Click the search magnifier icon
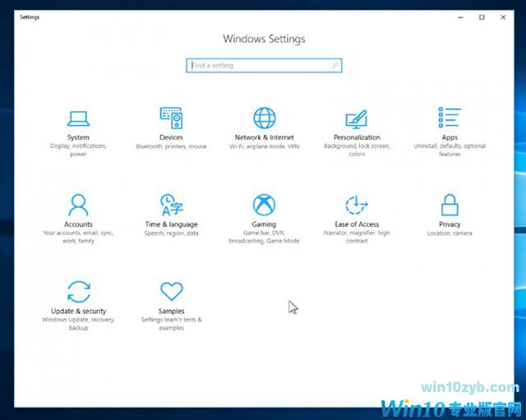Screen dimensions: 526x420 (335, 66)
